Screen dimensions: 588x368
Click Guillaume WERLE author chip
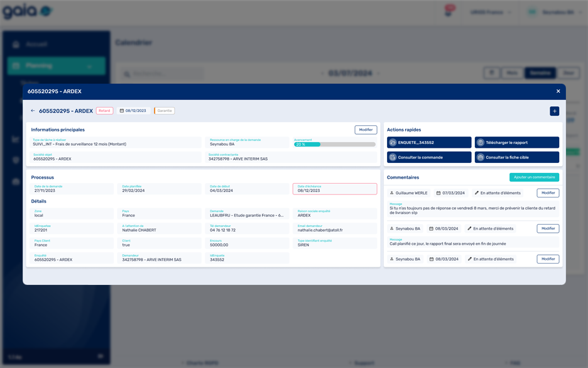(x=409, y=193)
